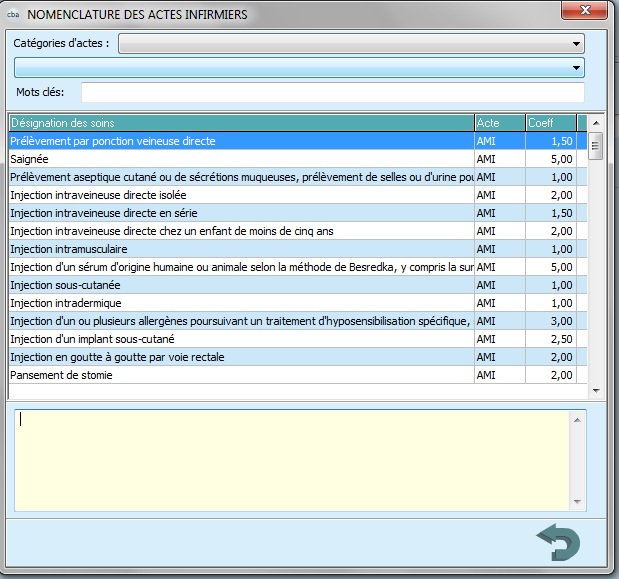
Task: Close the Nomenclature des actes infirmiers window
Action: click(585, 10)
